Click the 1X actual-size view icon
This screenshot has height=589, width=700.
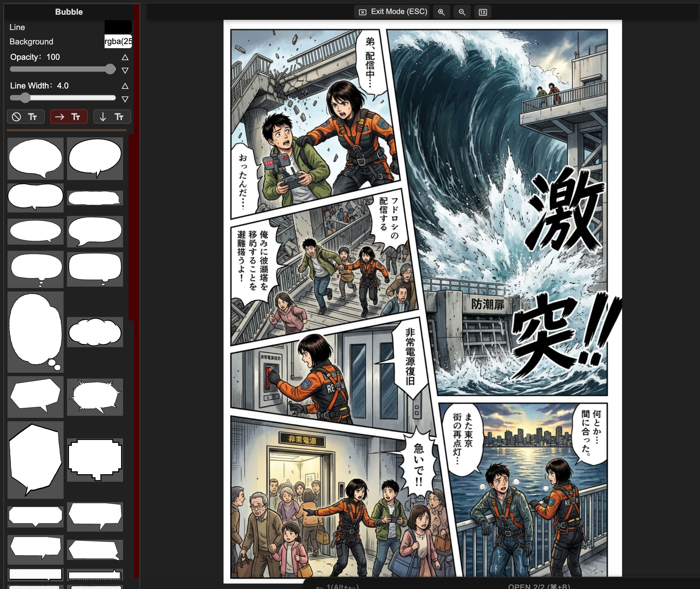coord(483,12)
